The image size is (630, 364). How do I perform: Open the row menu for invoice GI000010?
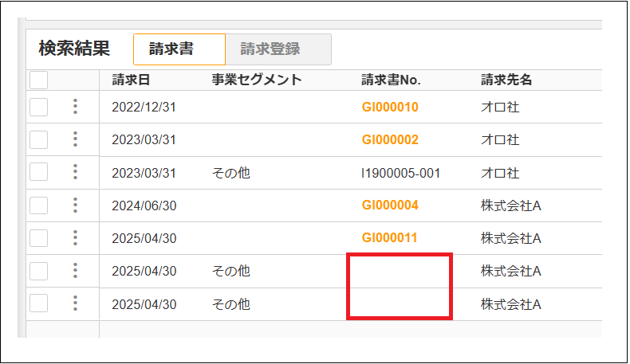coord(75,107)
